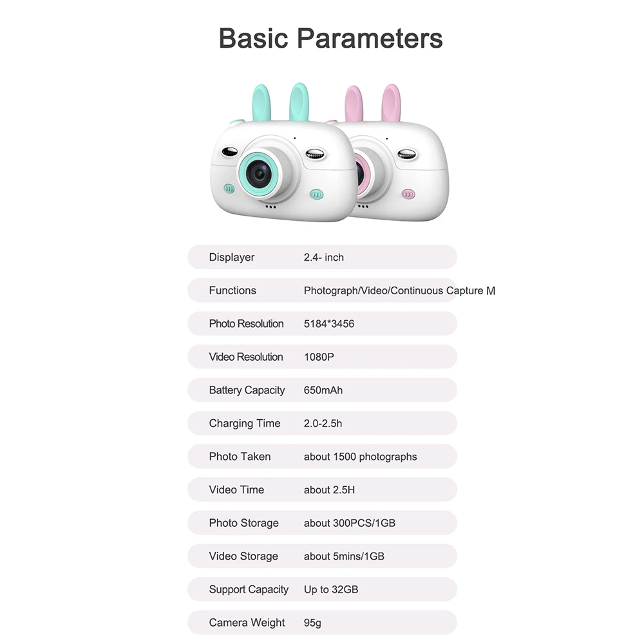Click the teal camera lens

(259, 174)
